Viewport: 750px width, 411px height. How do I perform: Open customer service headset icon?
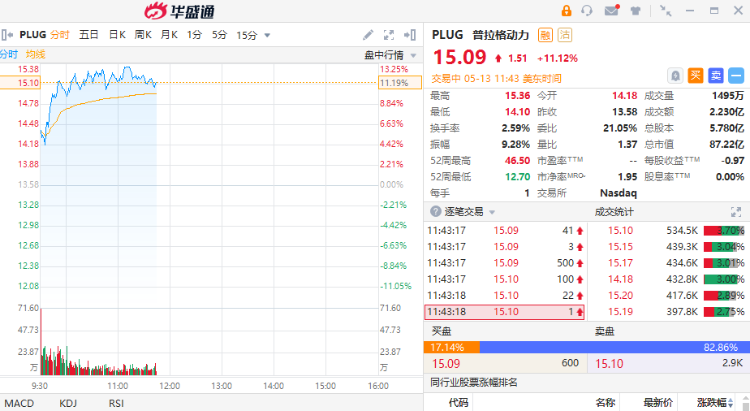589,11
